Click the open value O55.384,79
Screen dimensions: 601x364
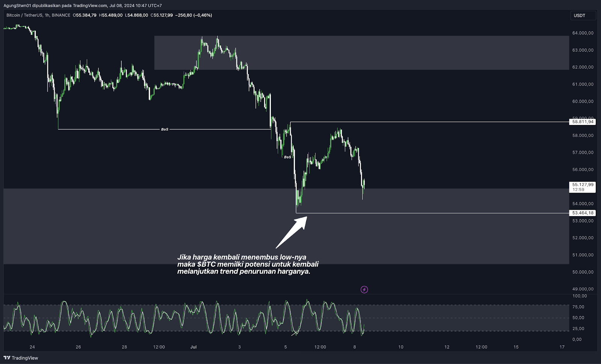[x=85, y=15]
